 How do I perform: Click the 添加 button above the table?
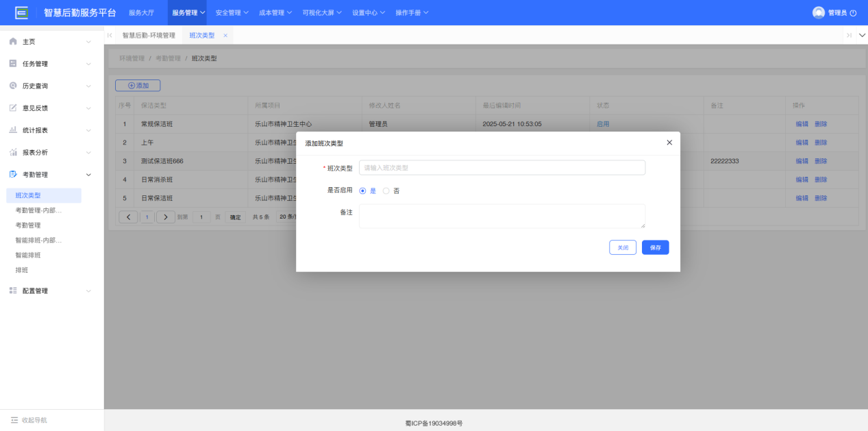coord(138,86)
